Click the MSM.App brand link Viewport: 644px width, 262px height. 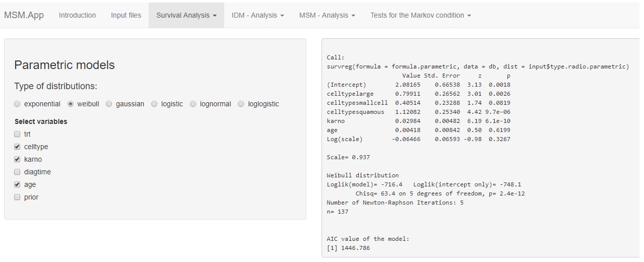(24, 15)
